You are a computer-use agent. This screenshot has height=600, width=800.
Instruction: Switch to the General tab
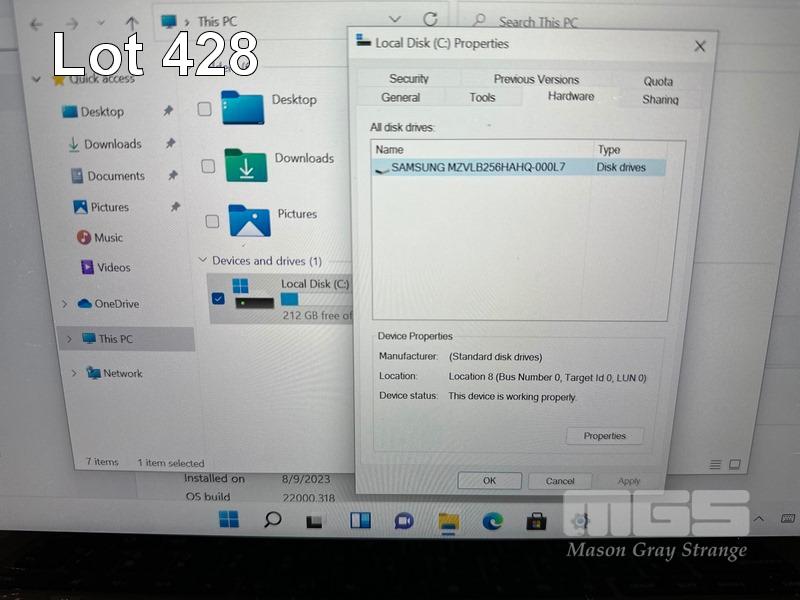(400, 97)
